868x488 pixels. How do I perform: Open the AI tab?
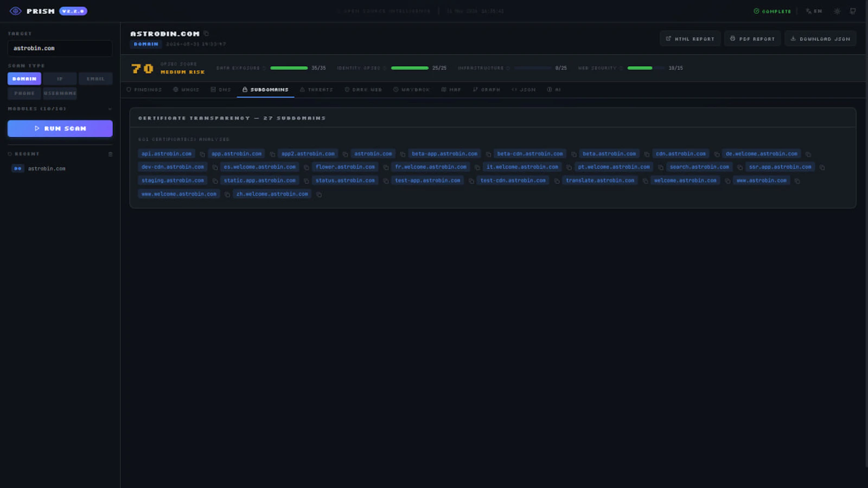coord(554,89)
